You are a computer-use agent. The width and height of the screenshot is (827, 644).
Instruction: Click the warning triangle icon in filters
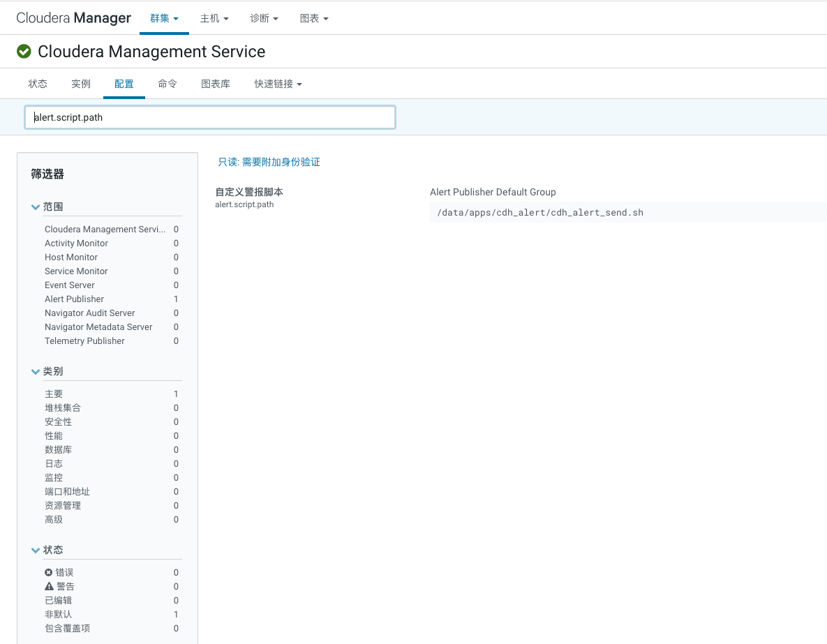(49, 586)
